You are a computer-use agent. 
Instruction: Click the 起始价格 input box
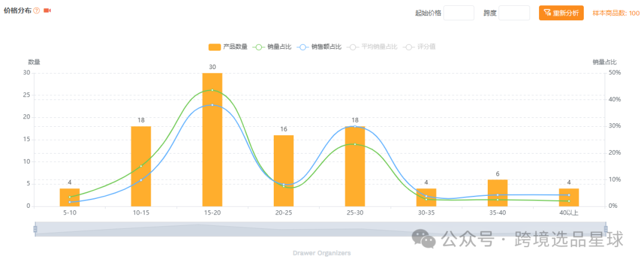tap(459, 13)
